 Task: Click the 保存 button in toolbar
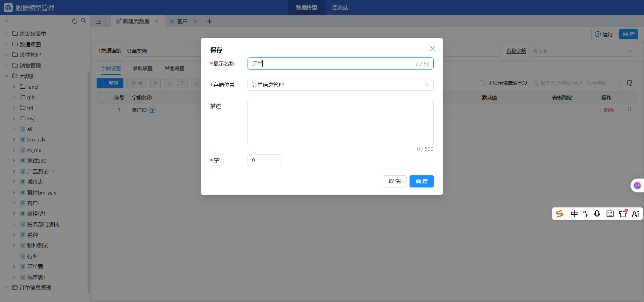(629, 34)
